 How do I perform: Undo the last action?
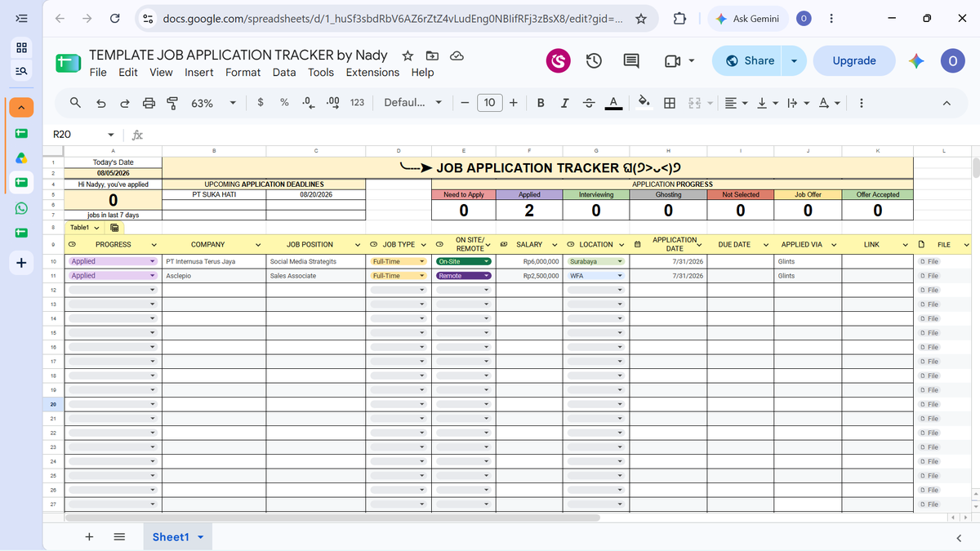[100, 103]
